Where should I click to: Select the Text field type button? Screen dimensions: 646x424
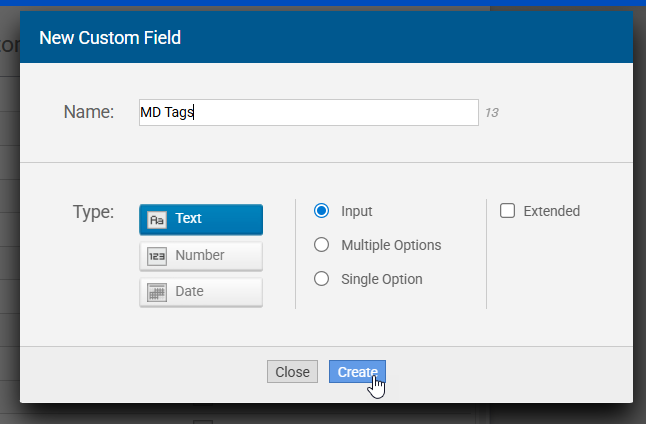(x=201, y=219)
